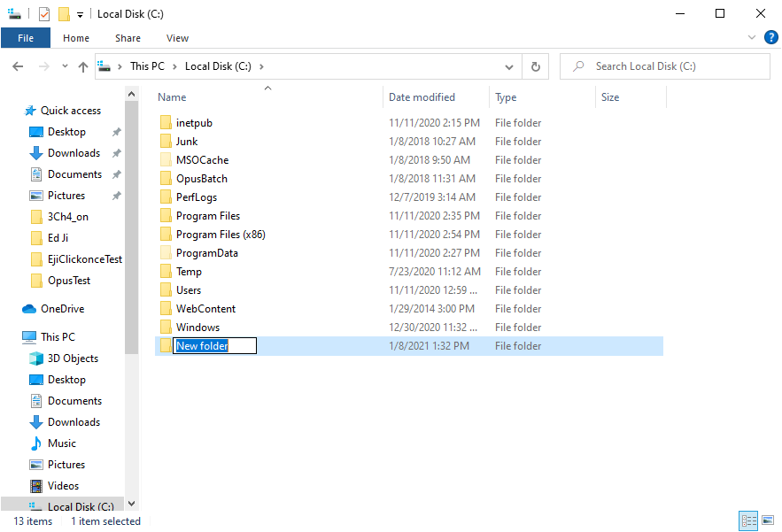
Task: Select the Program Files folder icon
Action: 166,215
